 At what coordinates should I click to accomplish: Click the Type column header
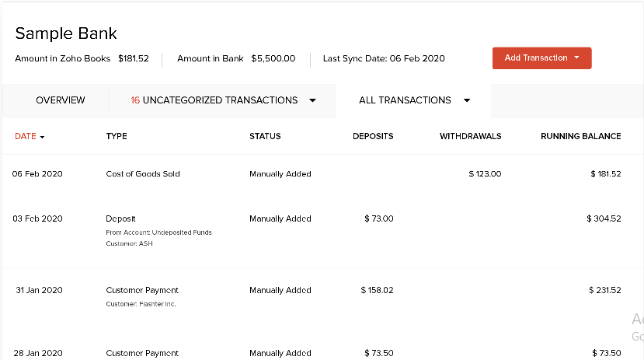[x=117, y=136]
